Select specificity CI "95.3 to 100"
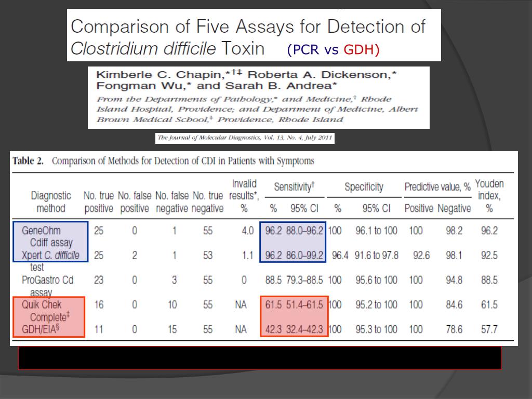 pos(377,329)
